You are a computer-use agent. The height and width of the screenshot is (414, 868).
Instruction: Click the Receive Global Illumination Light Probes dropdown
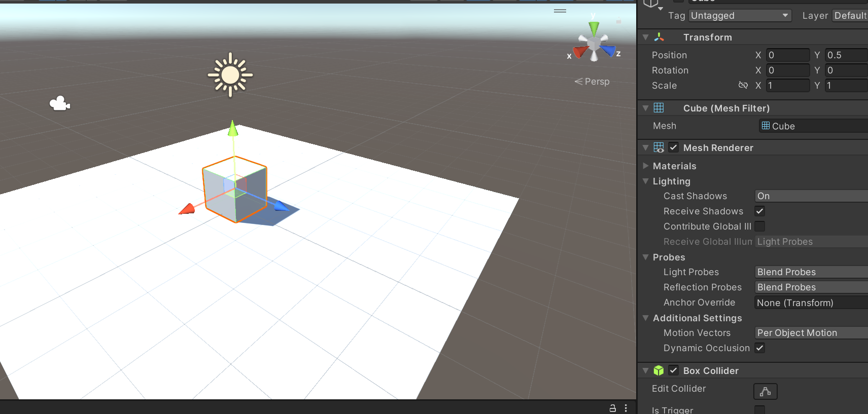pos(811,242)
